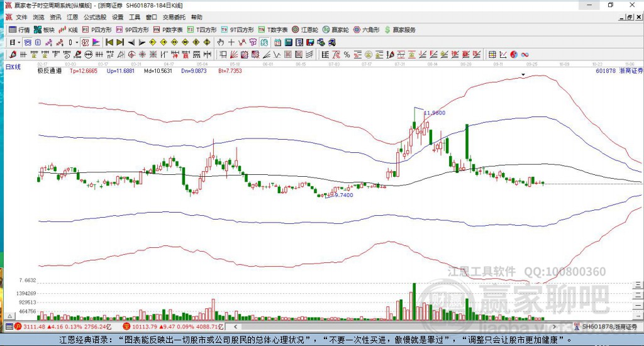Toggle the highlighted green tree icon
The height and width of the screenshot is (346, 644).
264,42
